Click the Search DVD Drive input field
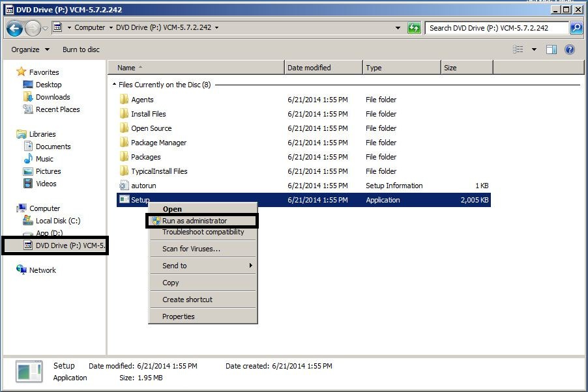The image size is (588, 392). (x=495, y=28)
